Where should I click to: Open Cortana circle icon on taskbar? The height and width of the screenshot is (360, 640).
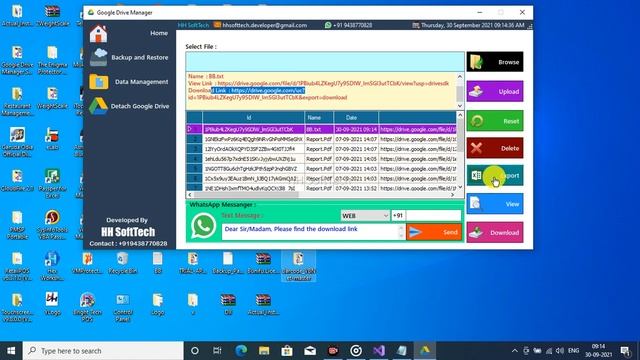click(x=195, y=351)
